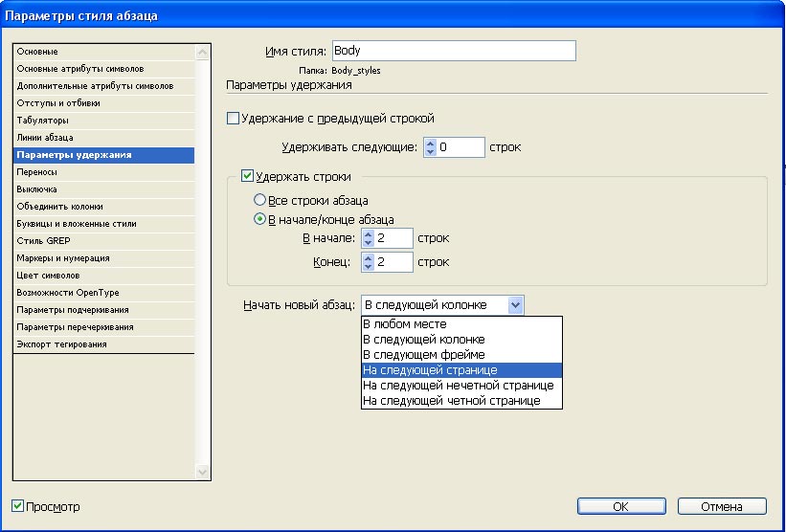Click the Отмена button

pos(722,506)
